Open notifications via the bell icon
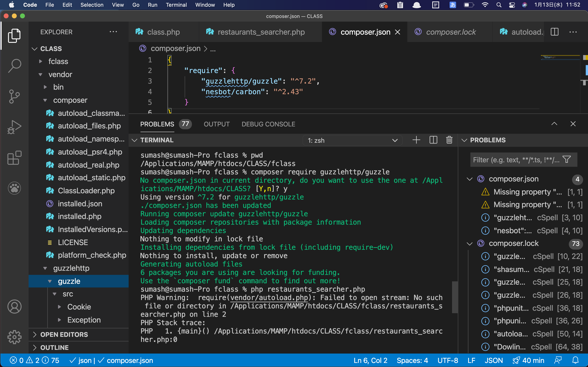 [576, 360]
